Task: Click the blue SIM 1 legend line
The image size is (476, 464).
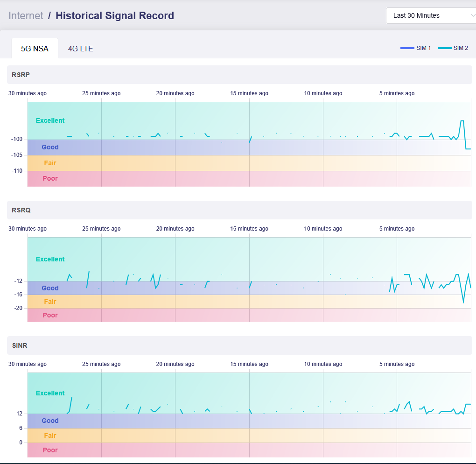Action: 407,48
